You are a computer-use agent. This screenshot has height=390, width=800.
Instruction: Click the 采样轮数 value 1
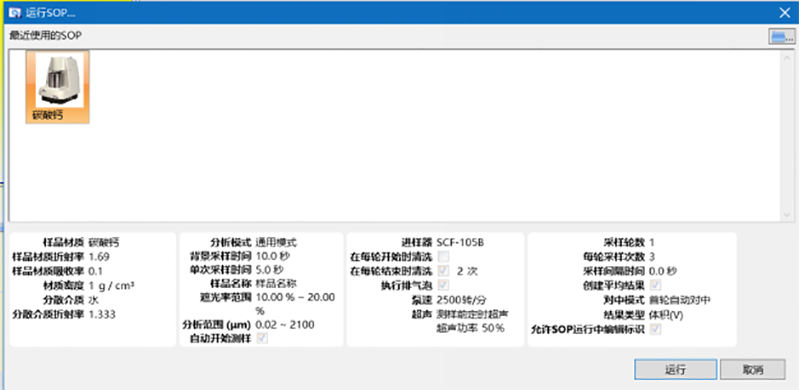pos(652,242)
